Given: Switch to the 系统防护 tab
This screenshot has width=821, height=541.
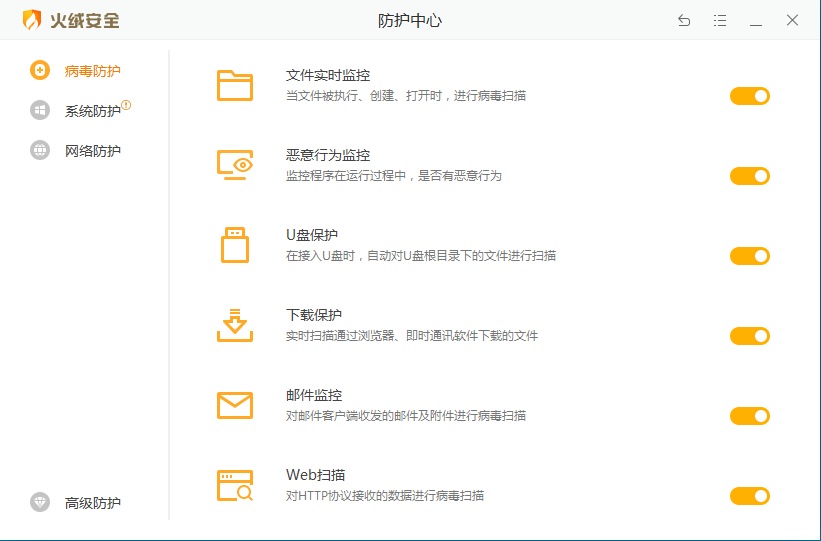Looking at the screenshot, I should pyautogui.click(x=92, y=111).
